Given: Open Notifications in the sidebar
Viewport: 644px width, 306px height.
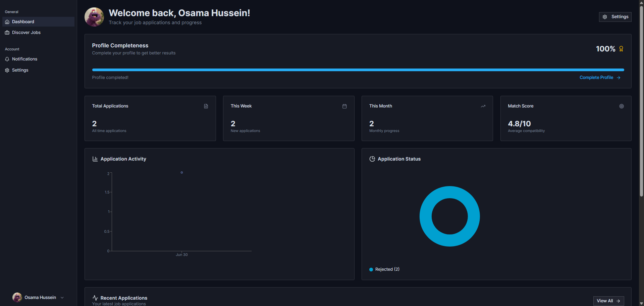Looking at the screenshot, I should [38, 59].
